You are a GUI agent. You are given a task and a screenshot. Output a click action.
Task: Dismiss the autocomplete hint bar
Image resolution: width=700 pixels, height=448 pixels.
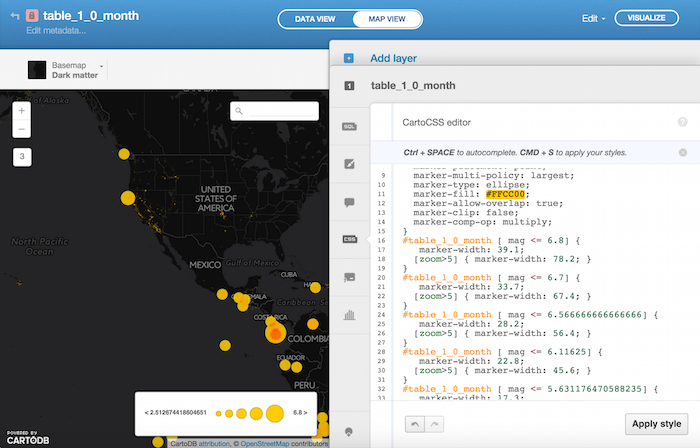[x=683, y=153]
